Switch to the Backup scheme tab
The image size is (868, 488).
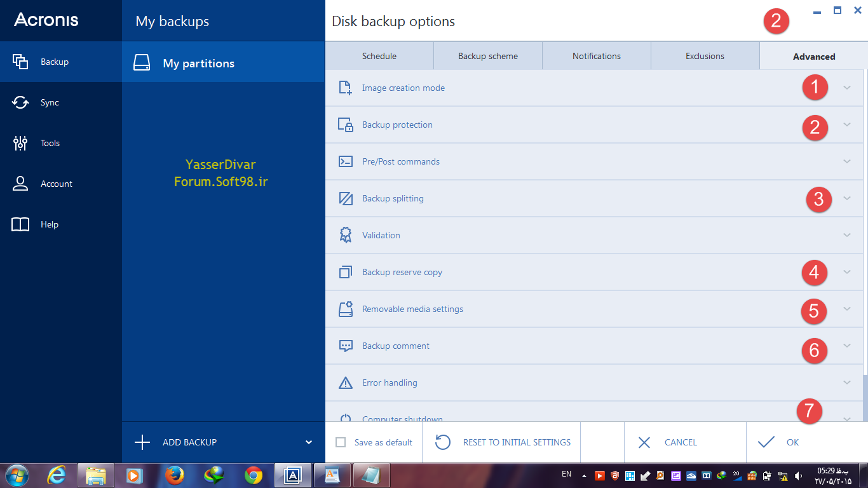point(488,56)
